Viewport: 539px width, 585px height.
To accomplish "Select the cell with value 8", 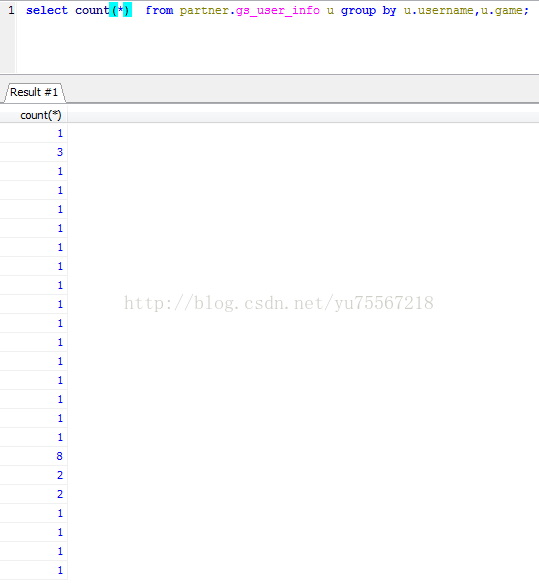I will pyautogui.click(x=34, y=456).
